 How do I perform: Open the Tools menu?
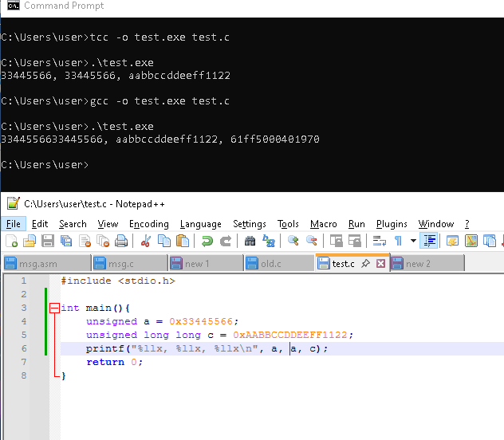[288, 224]
